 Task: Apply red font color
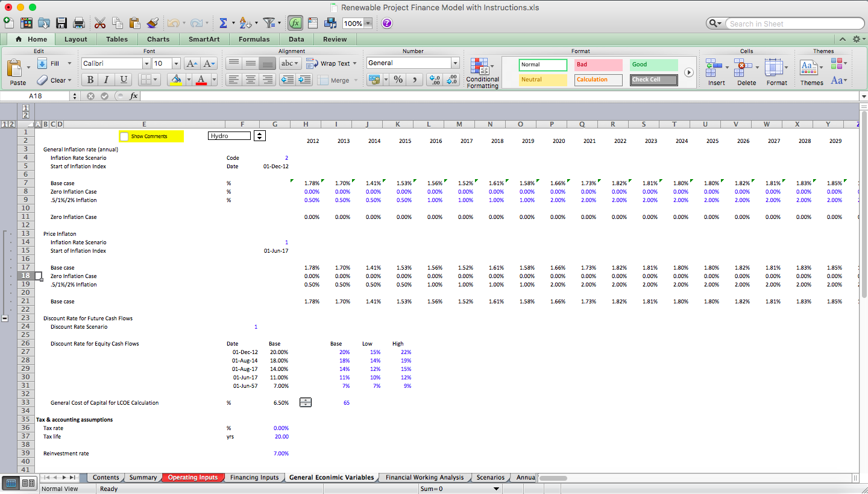click(x=201, y=80)
